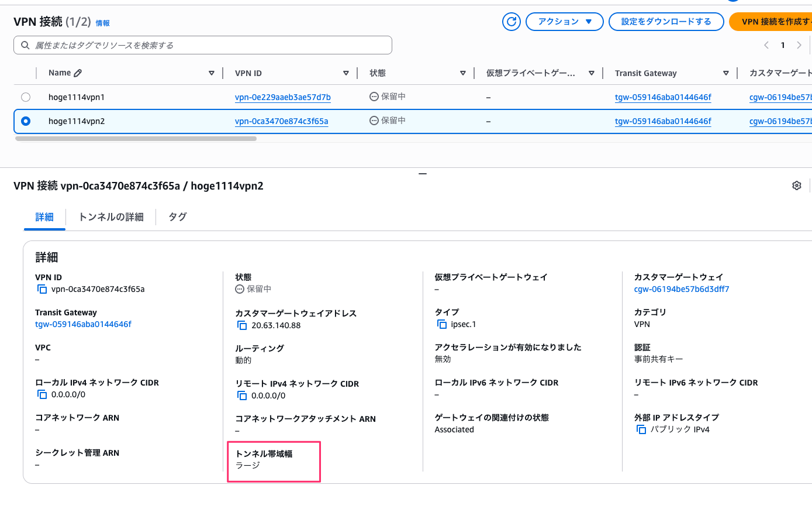Click the next page arrow in pagination

(x=799, y=44)
